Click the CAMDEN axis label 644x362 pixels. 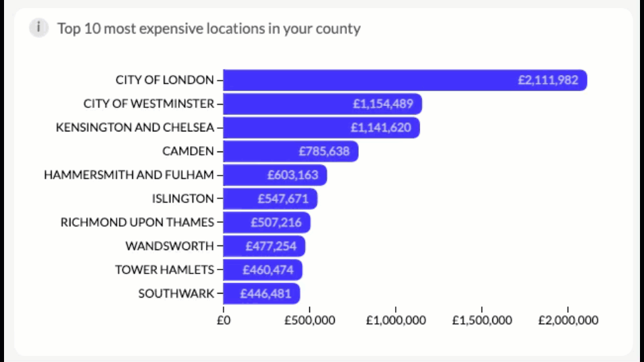(x=188, y=151)
